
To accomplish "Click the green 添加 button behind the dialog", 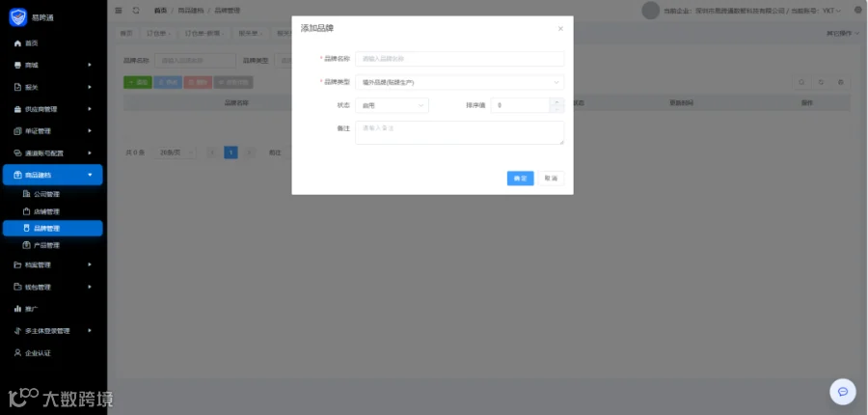I will coord(137,83).
